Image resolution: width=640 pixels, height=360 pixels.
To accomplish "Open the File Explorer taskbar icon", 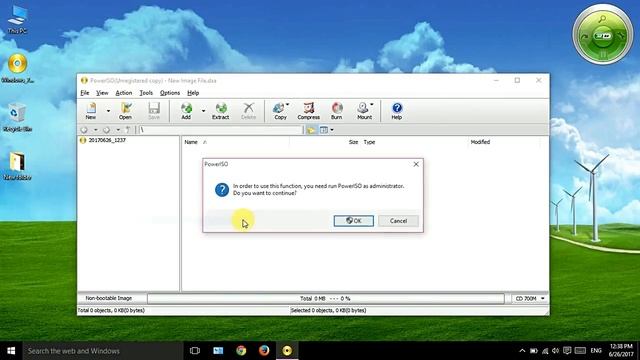I will (x=218, y=351).
